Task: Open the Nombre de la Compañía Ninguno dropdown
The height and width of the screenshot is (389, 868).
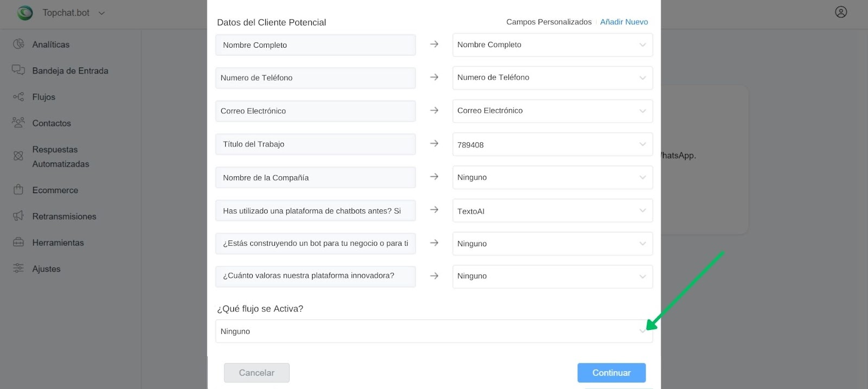Action: (x=552, y=177)
